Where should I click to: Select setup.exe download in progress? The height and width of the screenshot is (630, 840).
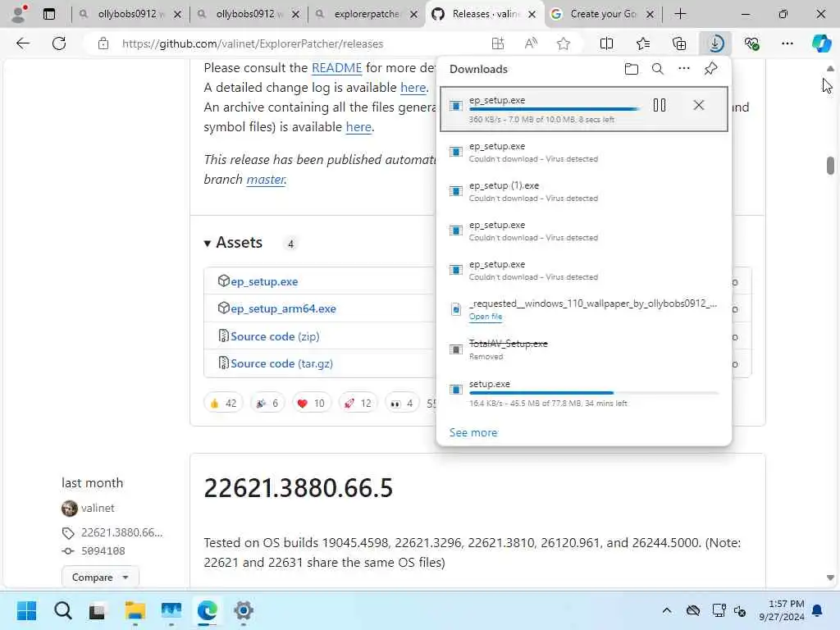[x=584, y=393]
